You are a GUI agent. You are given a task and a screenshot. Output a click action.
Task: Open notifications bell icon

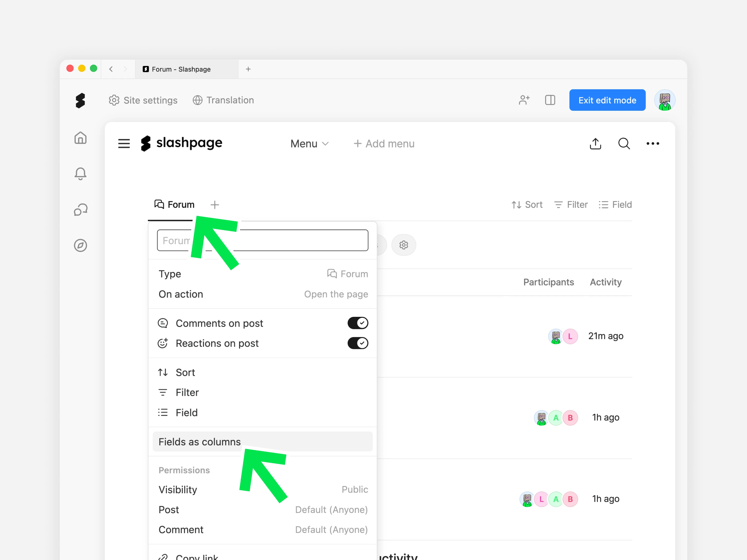[80, 174]
